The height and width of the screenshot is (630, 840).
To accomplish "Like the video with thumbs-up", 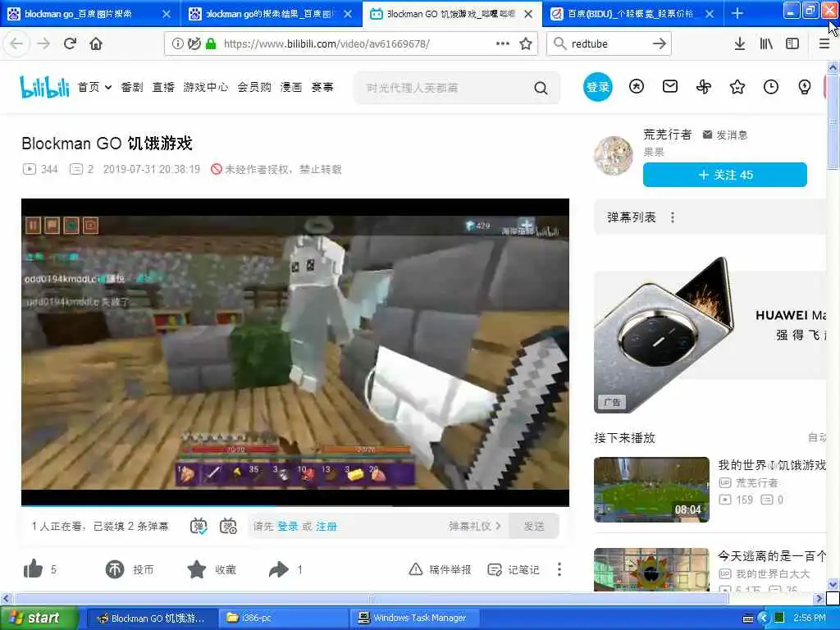I will [x=33, y=569].
